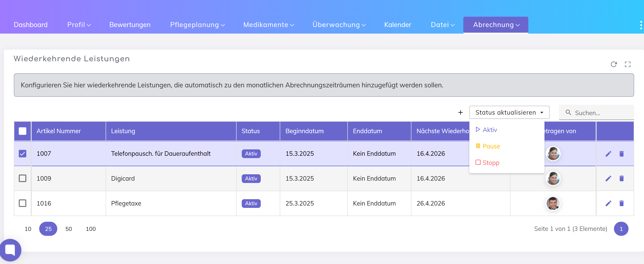Open the chat bubble widget
This screenshot has width=644, height=264.
[10, 249]
